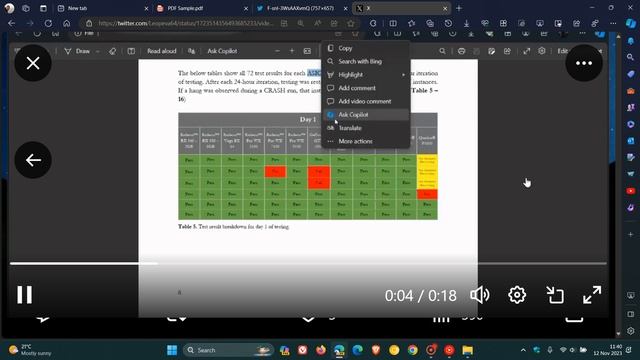The image size is (640, 360).
Task: Choose Add video comment in context menu
Action: [366, 101]
